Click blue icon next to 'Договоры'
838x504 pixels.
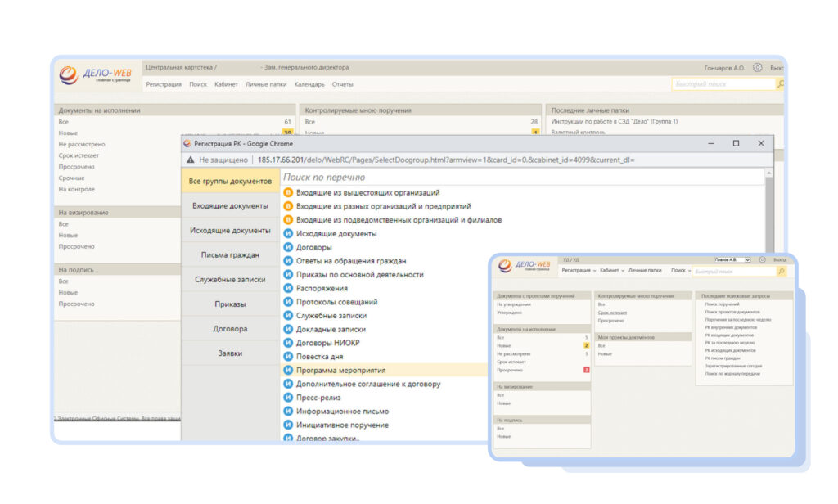[288, 247]
